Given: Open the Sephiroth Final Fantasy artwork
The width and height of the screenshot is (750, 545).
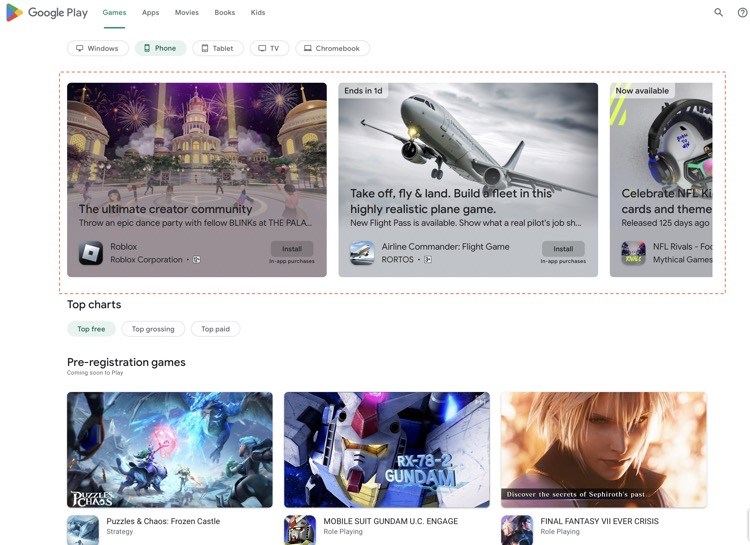Looking at the screenshot, I should tap(604, 450).
